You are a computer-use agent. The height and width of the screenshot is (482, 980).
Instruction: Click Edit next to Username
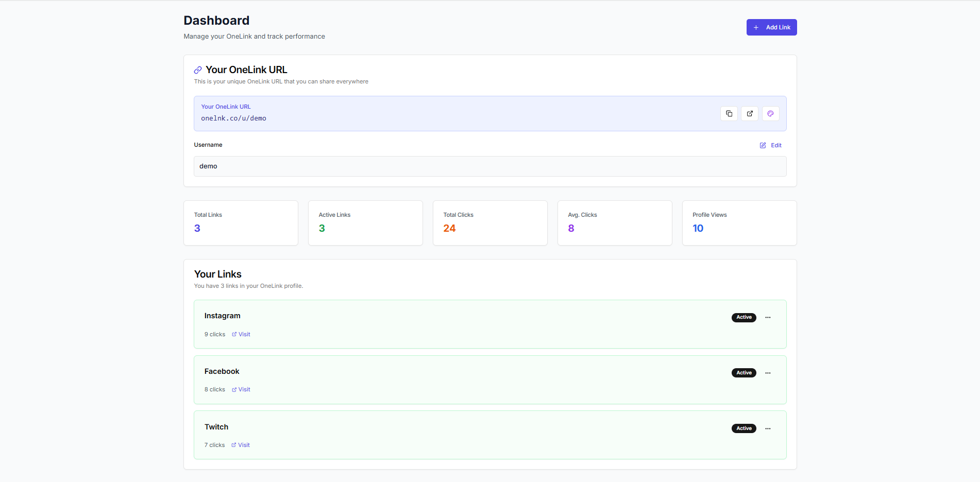pyautogui.click(x=770, y=145)
